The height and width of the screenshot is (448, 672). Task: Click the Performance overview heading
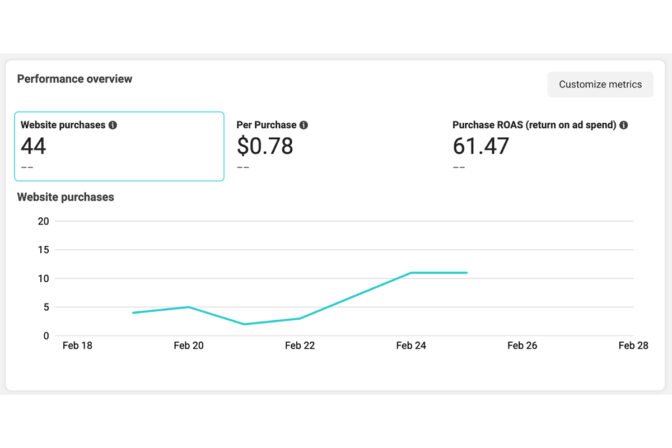click(x=75, y=78)
